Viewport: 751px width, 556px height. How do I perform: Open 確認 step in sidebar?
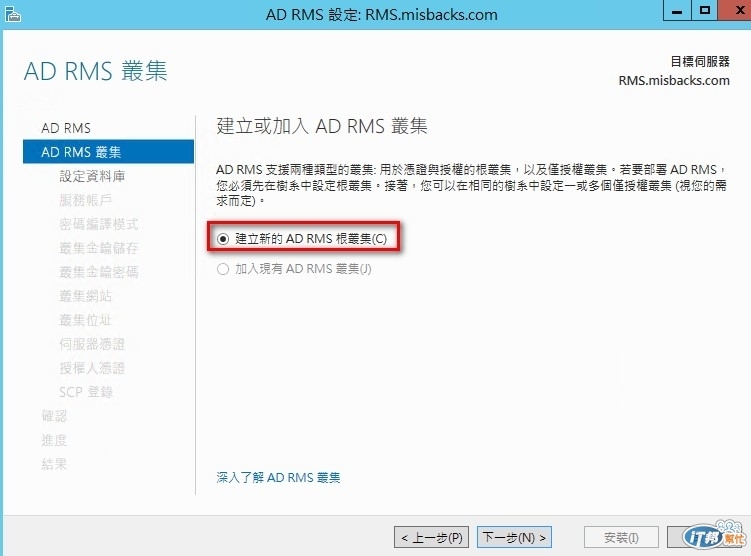click(x=54, y=416)
